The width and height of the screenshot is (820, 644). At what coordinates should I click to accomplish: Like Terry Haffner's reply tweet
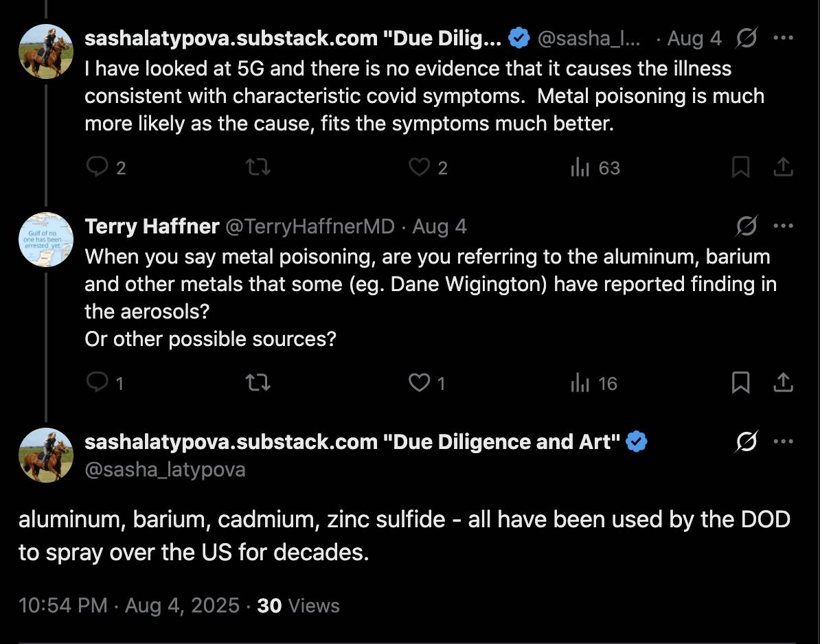(419, 382)
